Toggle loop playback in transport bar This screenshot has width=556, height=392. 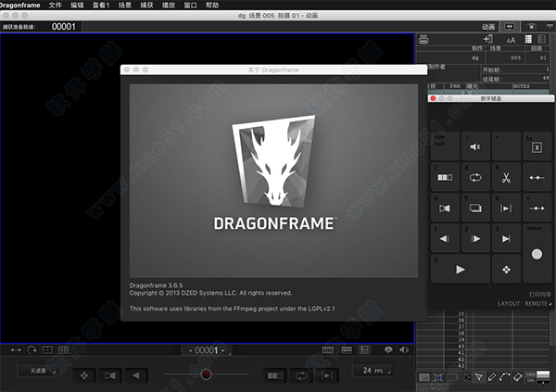pos(301,375)
